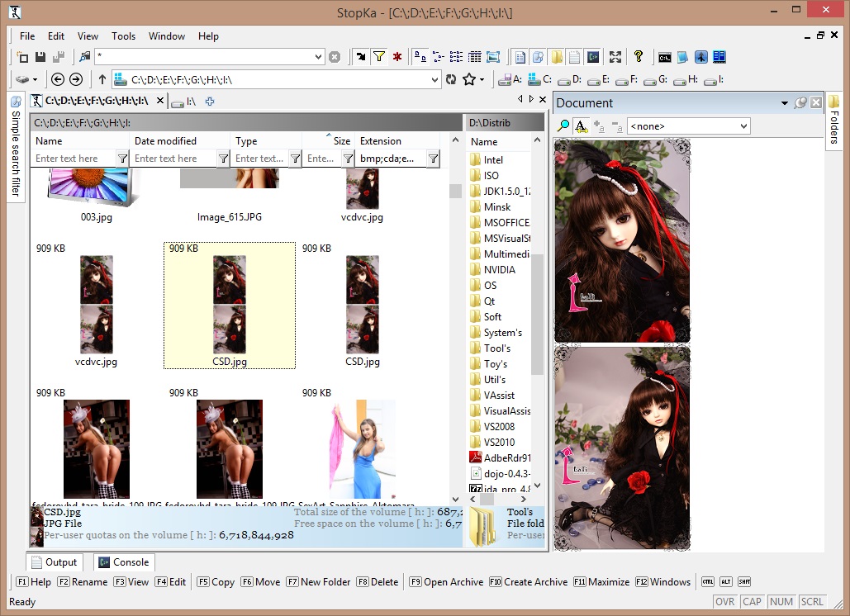Switch to large icons view mode

click(420, 56)
